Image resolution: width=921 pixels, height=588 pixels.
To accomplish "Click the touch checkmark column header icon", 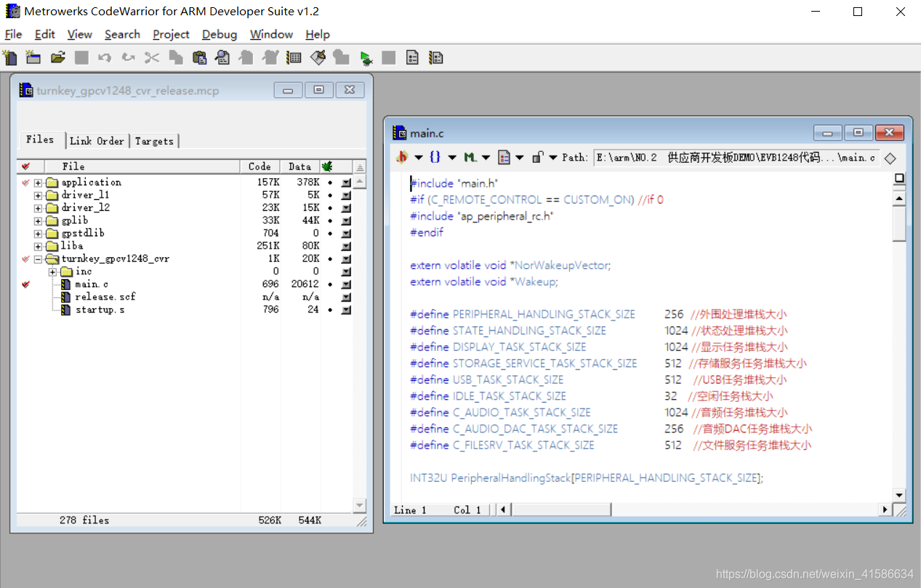I will (x=27, y=166).
